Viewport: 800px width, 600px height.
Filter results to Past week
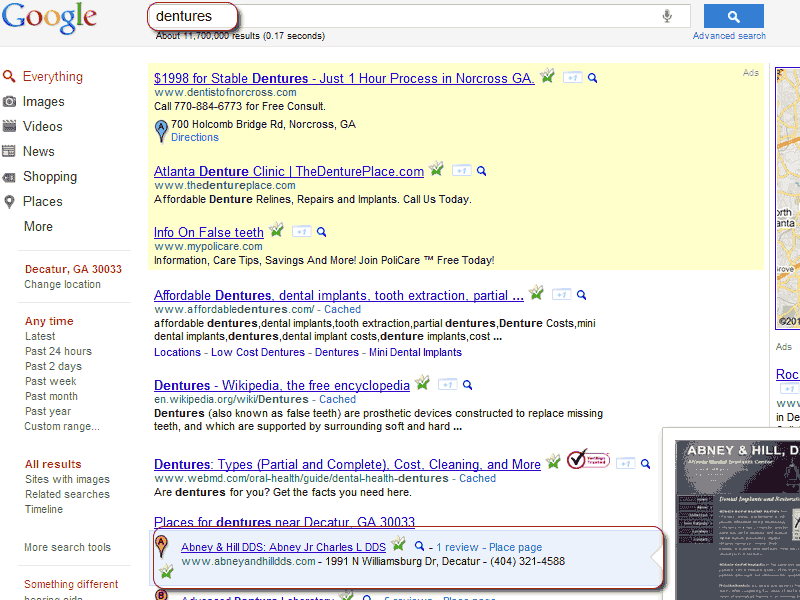coord(51,381)
